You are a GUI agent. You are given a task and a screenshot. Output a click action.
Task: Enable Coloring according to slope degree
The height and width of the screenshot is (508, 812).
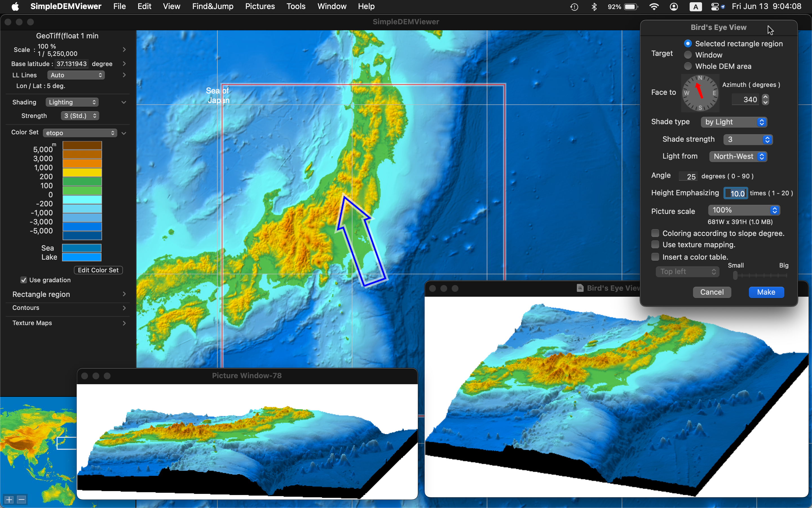pyautogui.click(x=655, y=233)
